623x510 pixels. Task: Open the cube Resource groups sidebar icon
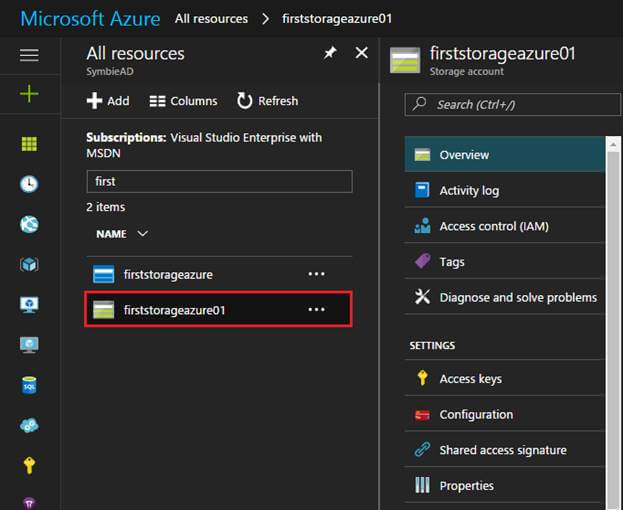(x=29, y=265)
